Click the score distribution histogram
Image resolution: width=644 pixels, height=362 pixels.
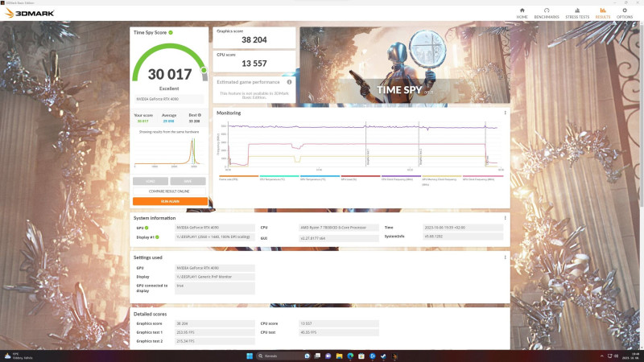coord(168,153)
